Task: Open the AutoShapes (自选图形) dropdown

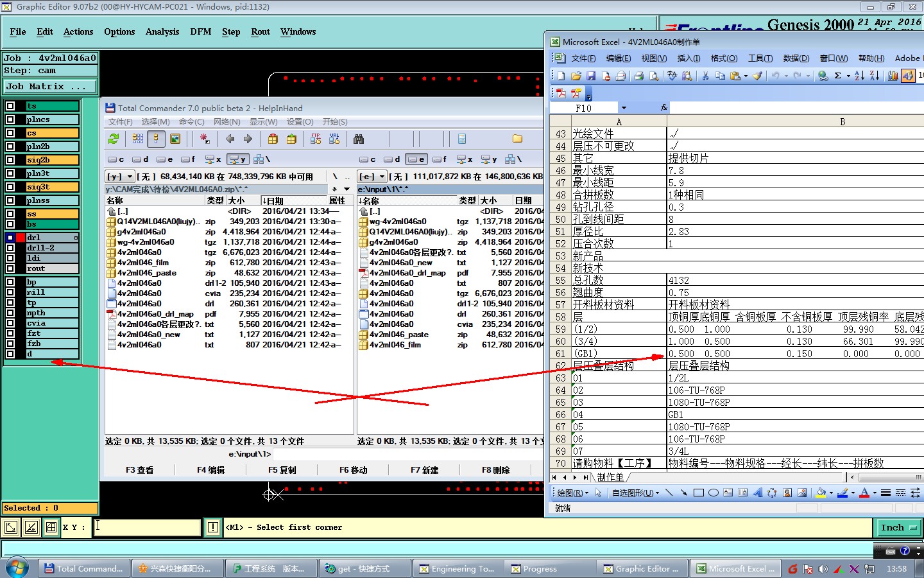Action: [x=635, y=493]
